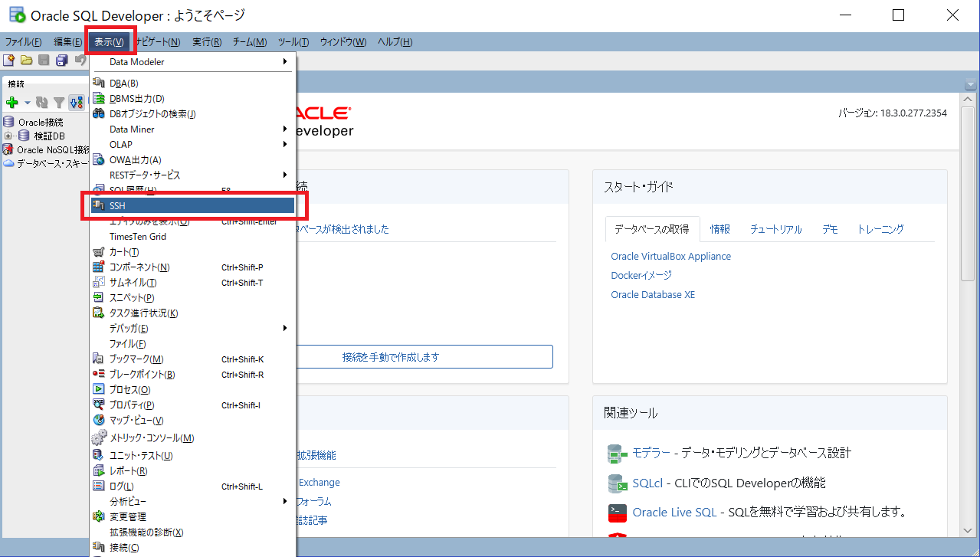The height and width of the screenshot is (557, 980).
Task: Open the 接続(C) menu item
Action: [192, 547]
